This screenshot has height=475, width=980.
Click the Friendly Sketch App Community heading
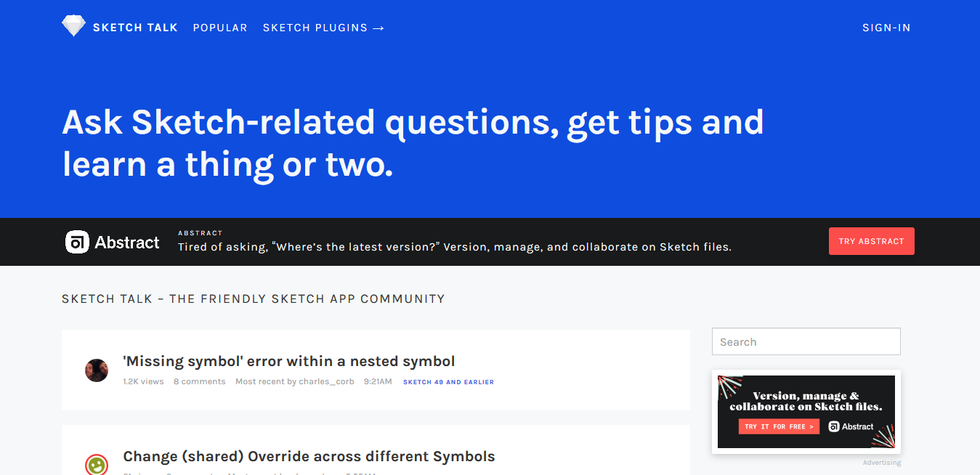[x=254, y=299]
